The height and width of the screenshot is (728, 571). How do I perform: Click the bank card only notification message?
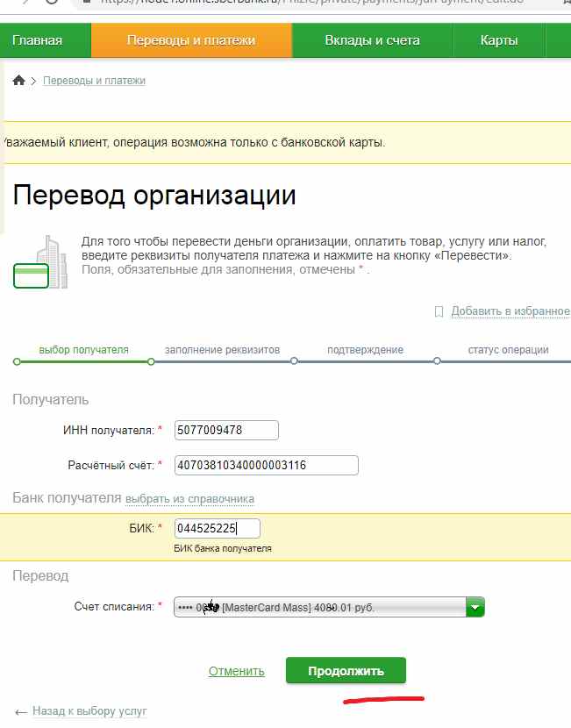click(x=194, y=143)
